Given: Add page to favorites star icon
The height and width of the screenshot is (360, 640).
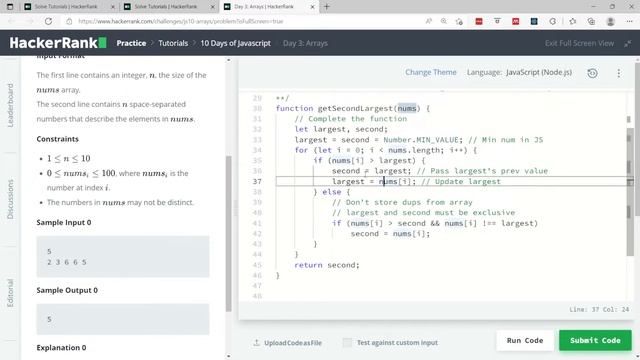Looking at the screenshot, I should [x=459, y=21].
